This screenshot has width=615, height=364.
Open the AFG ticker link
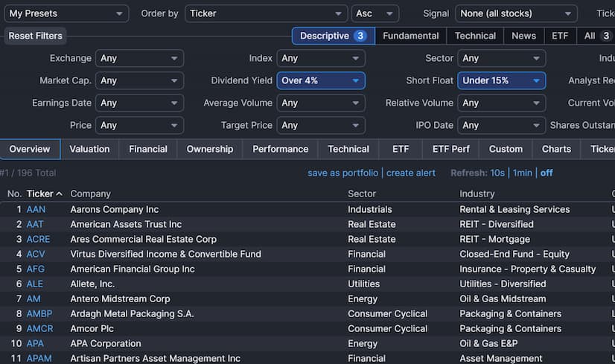pyautogui.click(x=35, y=269)
